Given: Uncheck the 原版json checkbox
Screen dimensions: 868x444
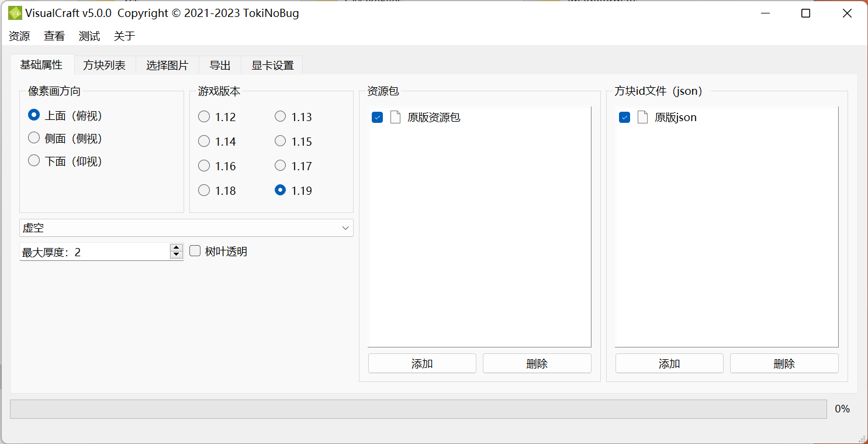Looking at the screenshot, I should click(x=624, y=118).
